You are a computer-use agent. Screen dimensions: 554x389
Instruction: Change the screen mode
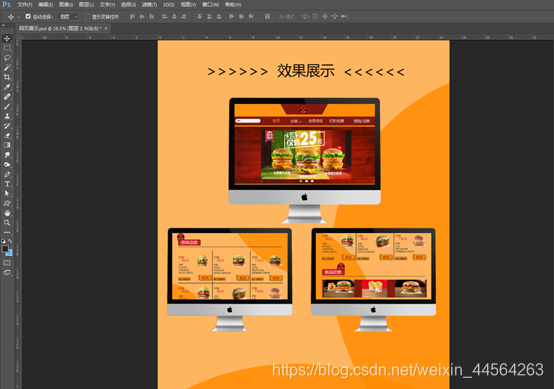tap(7, 272)
